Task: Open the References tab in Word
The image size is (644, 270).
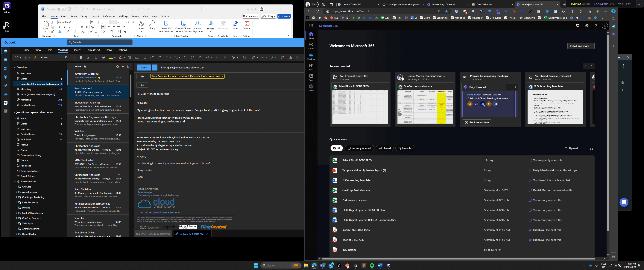Action: [109, 16]
